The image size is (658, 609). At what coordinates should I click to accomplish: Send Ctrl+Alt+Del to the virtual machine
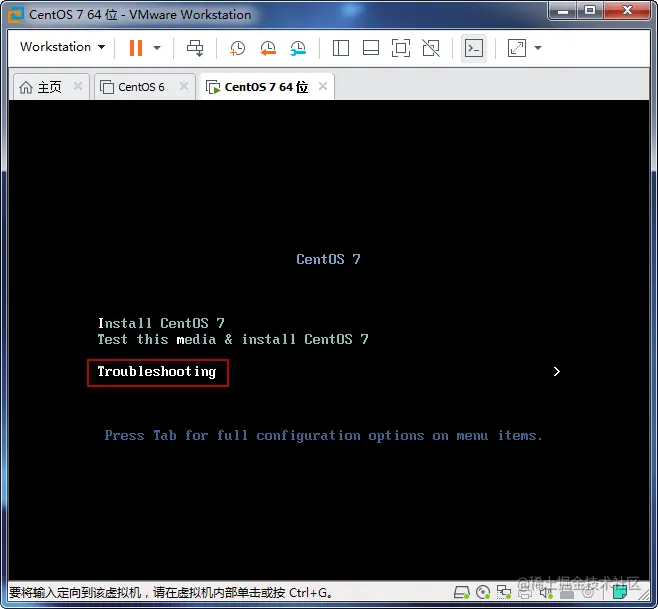[x=195, y=48]
